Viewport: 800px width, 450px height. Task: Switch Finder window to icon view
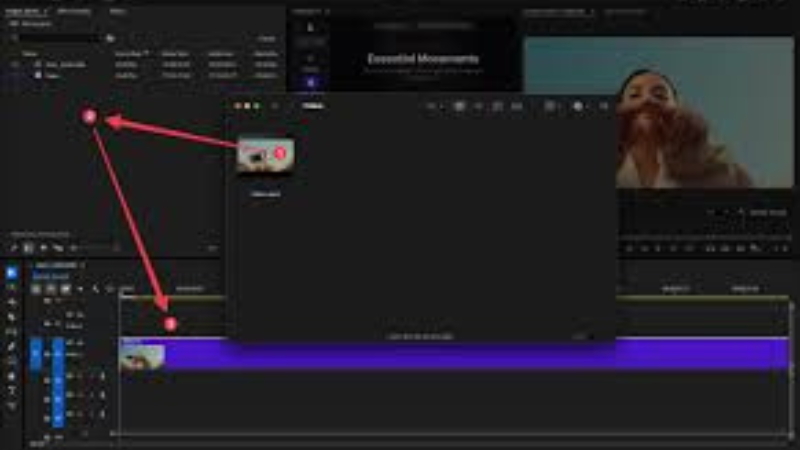pos(459,105)
